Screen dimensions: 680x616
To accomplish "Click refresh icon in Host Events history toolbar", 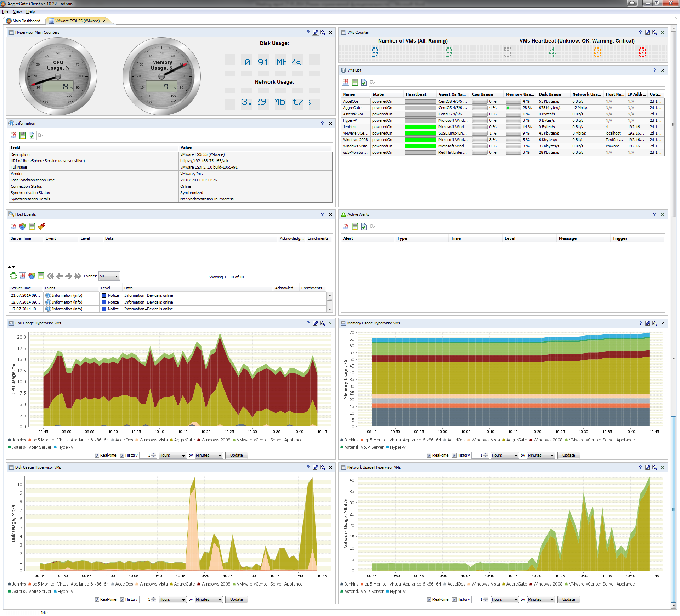I will [13, 276].
